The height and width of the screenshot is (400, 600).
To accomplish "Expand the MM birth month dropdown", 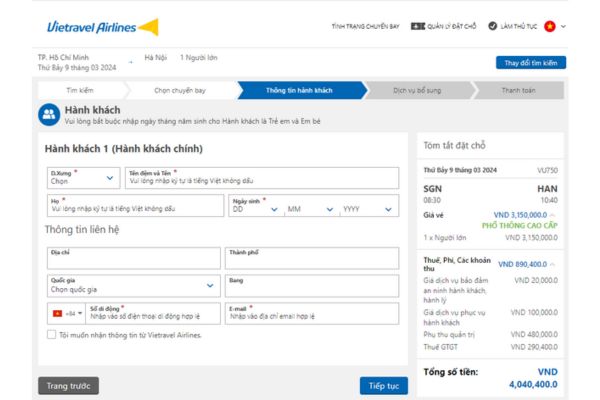I will pos(308,209).
